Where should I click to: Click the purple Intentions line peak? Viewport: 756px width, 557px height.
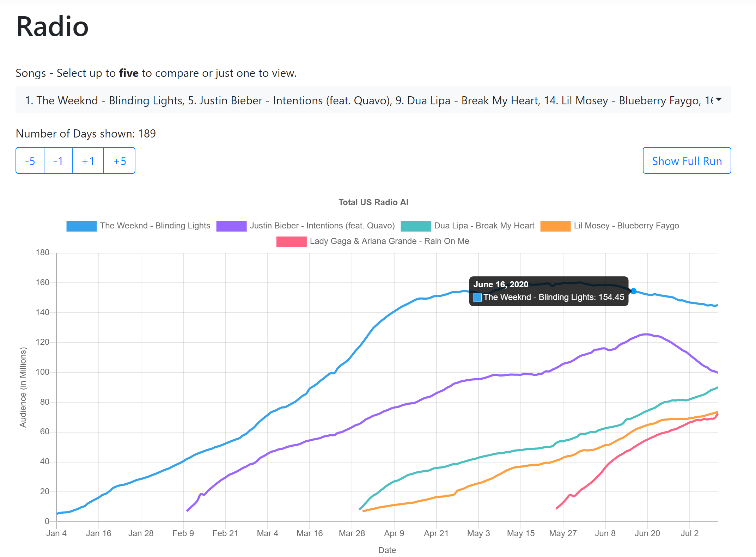646,334
